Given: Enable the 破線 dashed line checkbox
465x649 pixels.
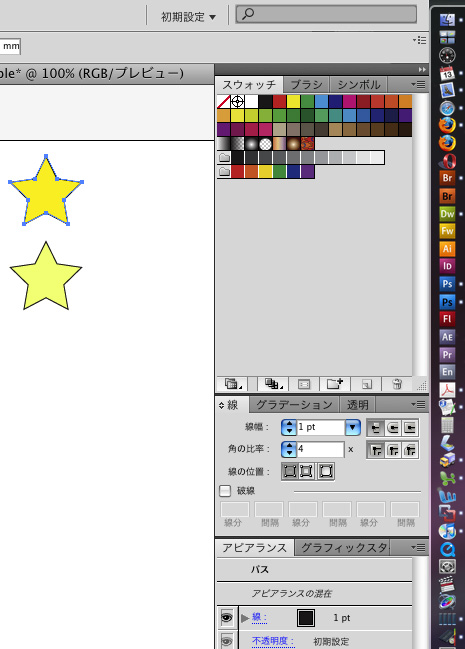Looking at the screenshot, I should coord(225,491).
